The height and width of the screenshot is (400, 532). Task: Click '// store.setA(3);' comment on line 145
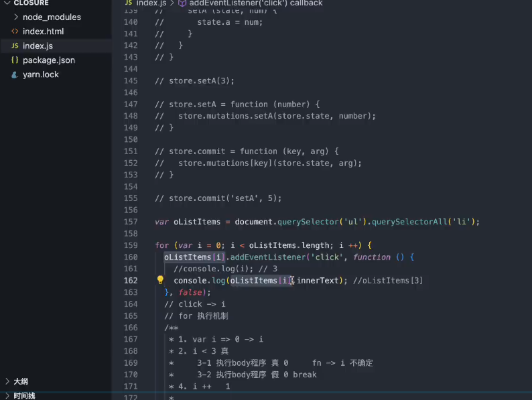194,81
